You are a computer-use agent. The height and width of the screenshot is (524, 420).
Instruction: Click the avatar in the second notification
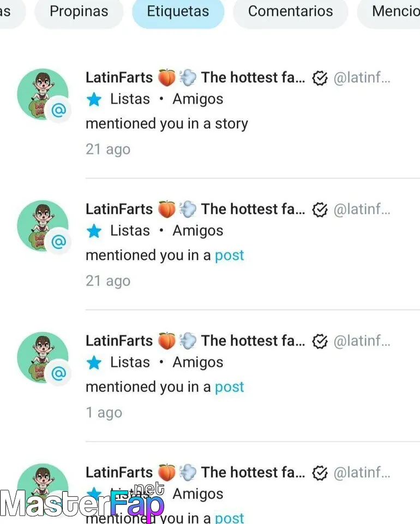click(43, 225)
